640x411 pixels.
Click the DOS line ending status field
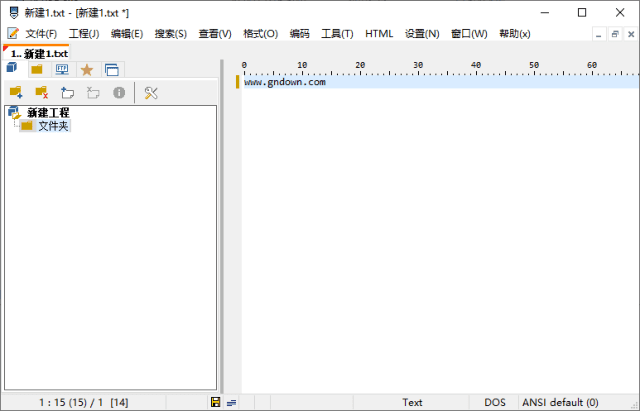(495, 402)
